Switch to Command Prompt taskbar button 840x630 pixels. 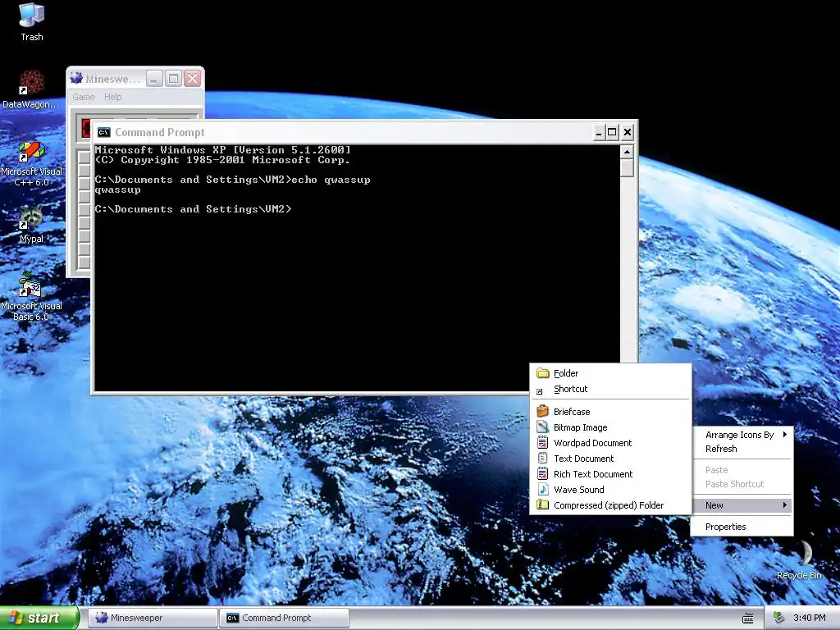click(x=285, y=618)
